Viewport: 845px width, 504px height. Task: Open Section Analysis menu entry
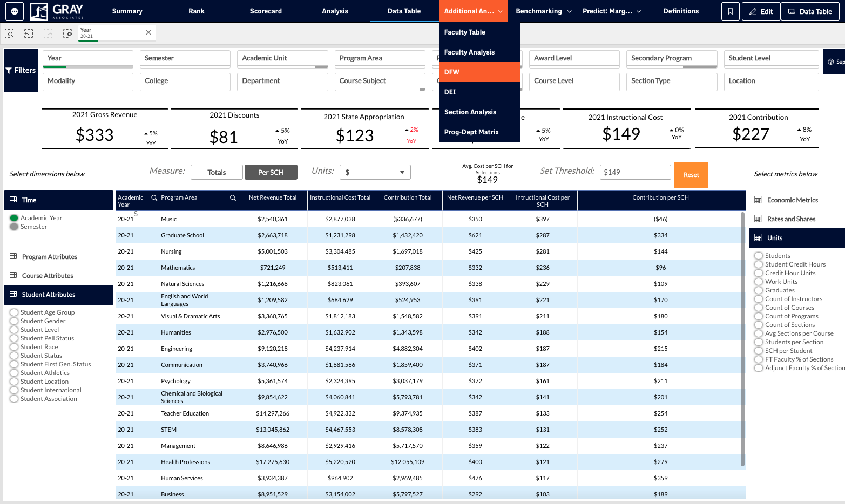tap(479, 112)
